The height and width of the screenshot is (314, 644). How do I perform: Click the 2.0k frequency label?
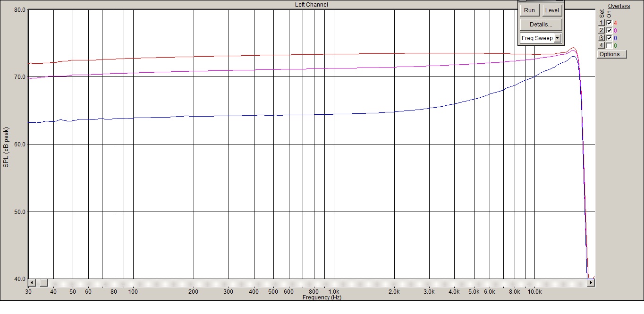[x=394, y=292]
